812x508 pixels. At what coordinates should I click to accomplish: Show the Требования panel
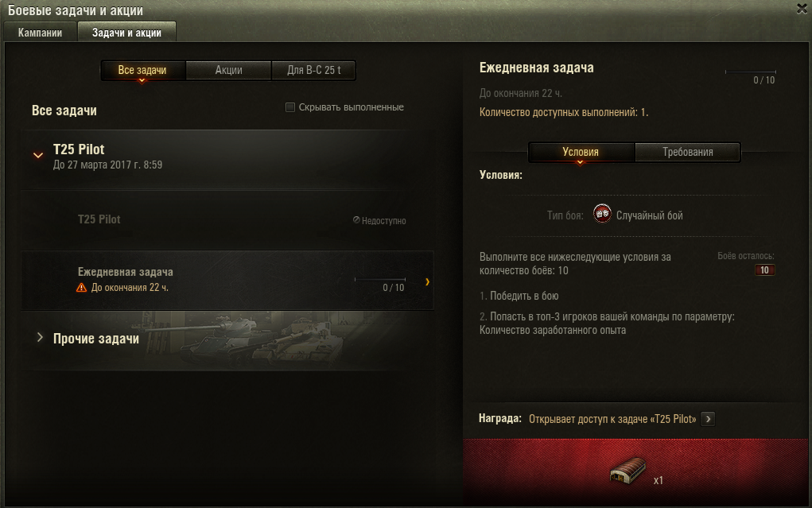pos(688,153)
